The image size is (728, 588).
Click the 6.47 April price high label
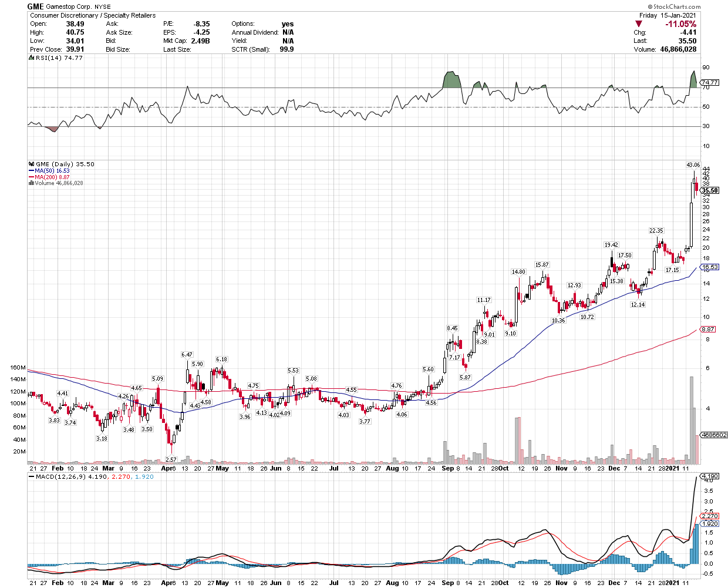[x=187, y=355]
